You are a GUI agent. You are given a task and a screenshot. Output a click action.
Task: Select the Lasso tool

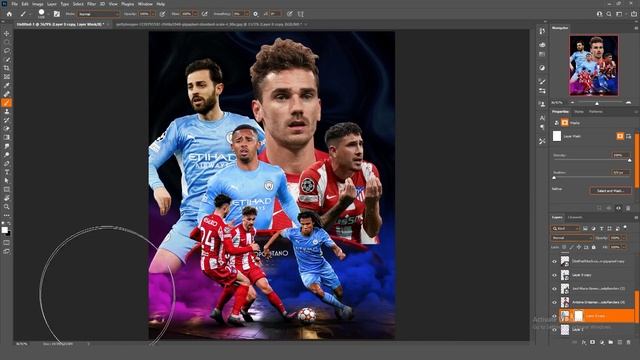pyautogui.click(x=7, y=51)
